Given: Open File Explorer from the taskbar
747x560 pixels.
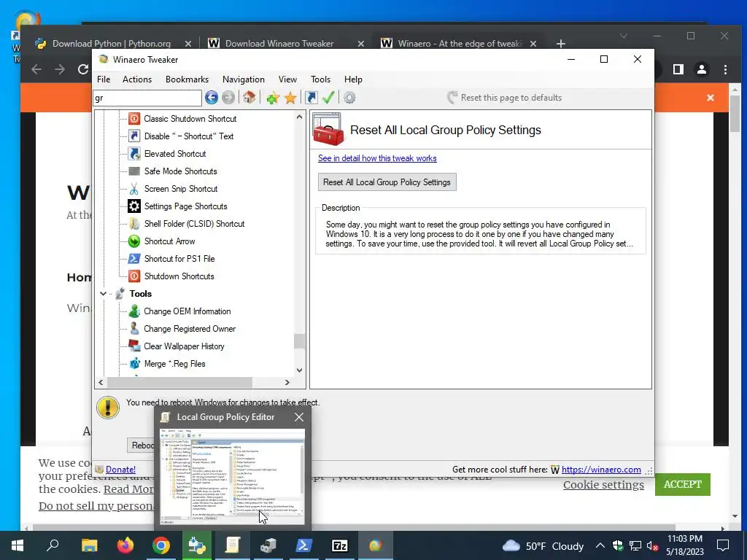Looking at the screenshot, I should [x=90, y=545].
